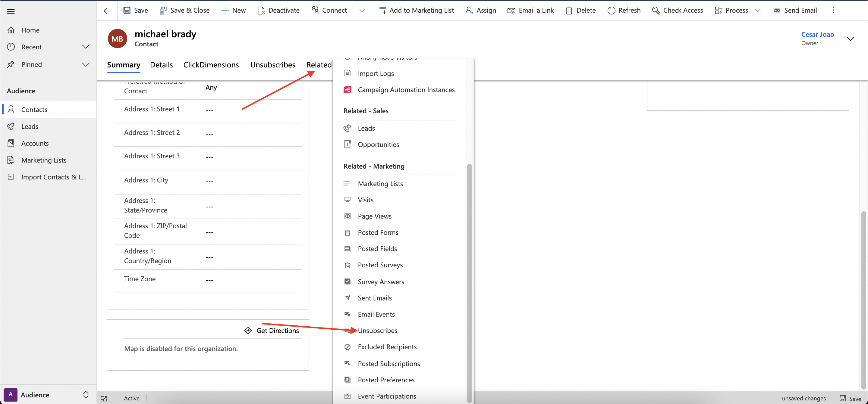
Task: Click the Deactivate document icon
Action: coord(261,11)
